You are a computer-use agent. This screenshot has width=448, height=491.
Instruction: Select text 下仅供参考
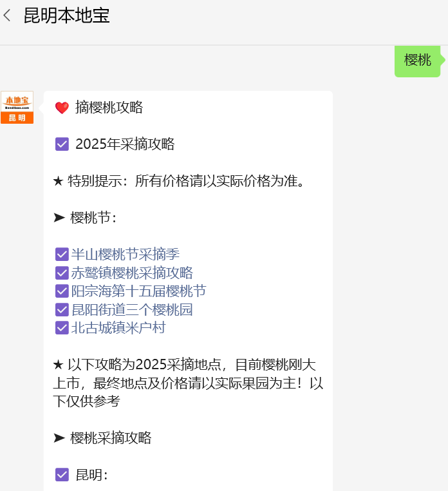(x=87, y=401)
